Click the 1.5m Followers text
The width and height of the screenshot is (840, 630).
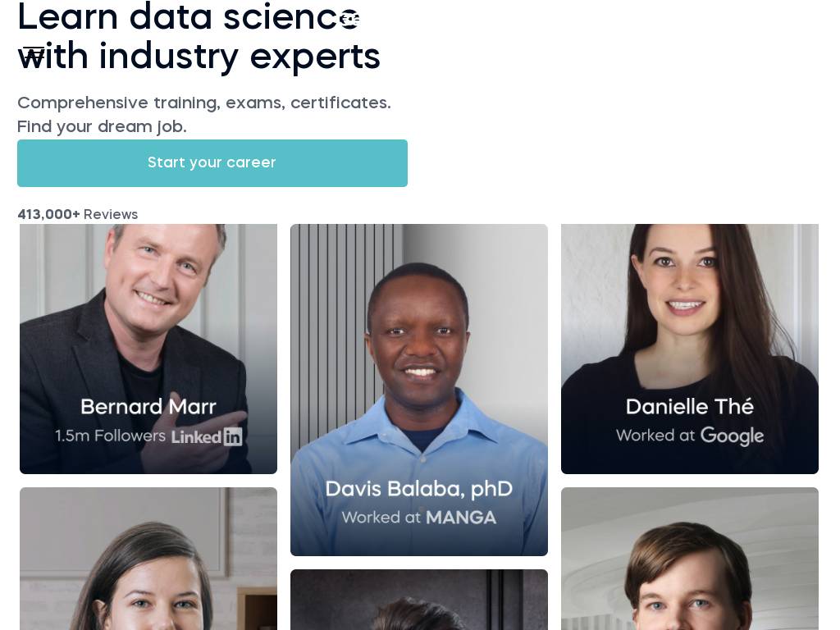(x=110, y=436)
